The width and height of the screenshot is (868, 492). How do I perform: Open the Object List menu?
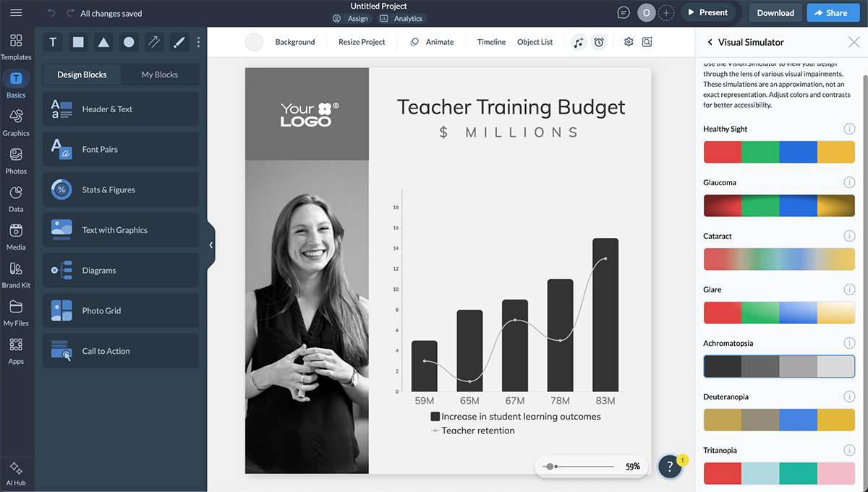pyautogui.click(x=535, y=42)
